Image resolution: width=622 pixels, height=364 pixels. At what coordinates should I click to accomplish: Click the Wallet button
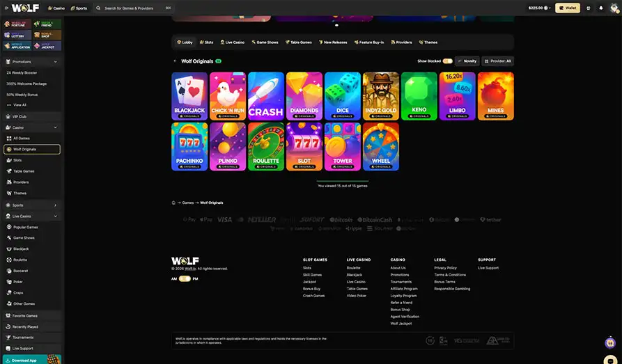click(x=568, y=8)
